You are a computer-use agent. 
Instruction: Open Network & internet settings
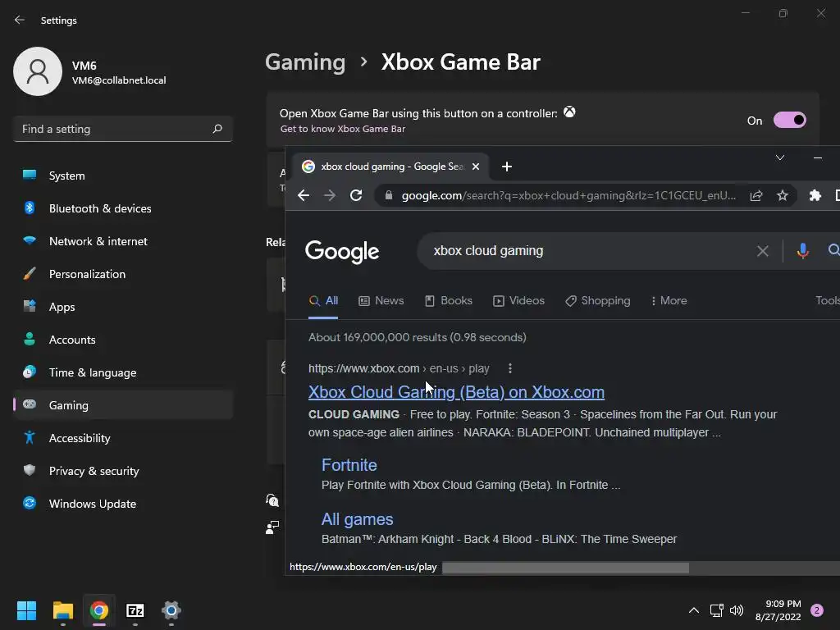click(123, 241)
